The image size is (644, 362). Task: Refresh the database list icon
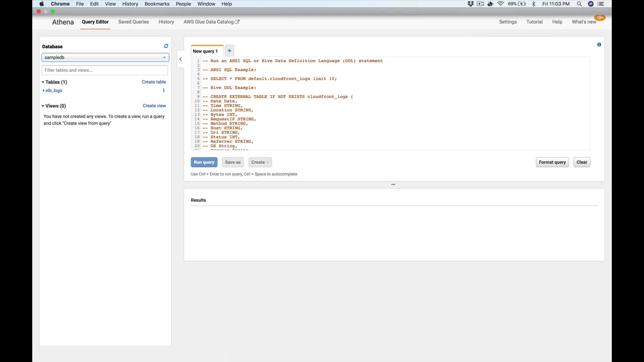click(166, 46)
